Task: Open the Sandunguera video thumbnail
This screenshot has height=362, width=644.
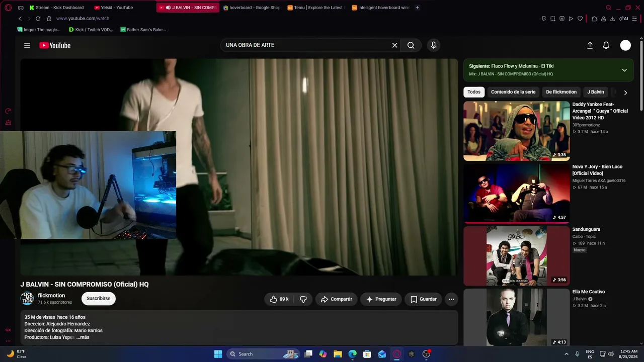Action: click(517, 256)
